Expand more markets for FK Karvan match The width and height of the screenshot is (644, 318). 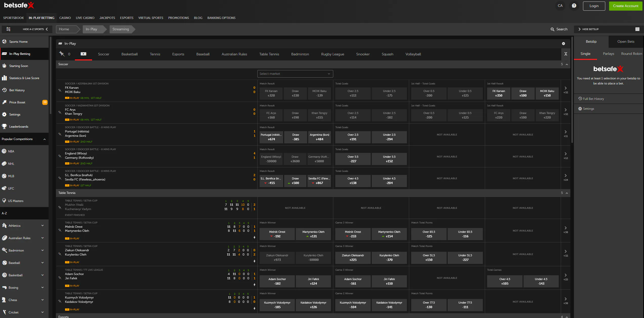(x=566, y=90)
